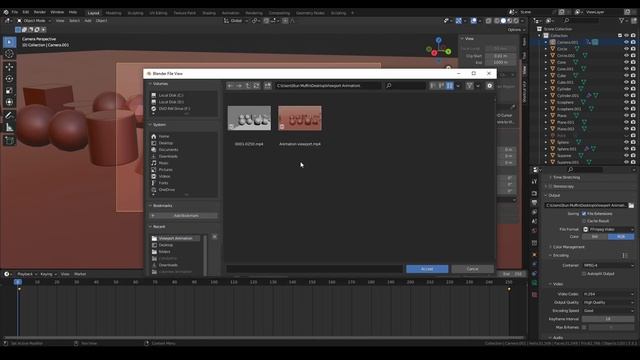
Task: Collapse the System section in File View
Action: point(159,124)
